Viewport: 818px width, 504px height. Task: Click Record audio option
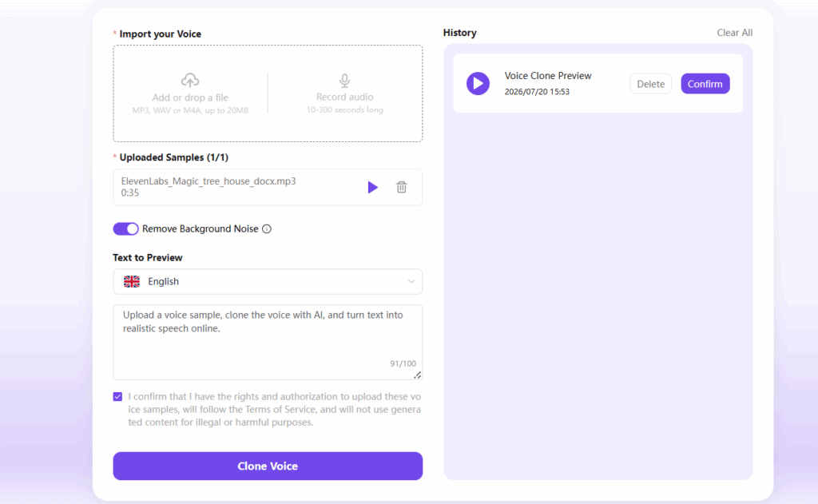[344, 97]
